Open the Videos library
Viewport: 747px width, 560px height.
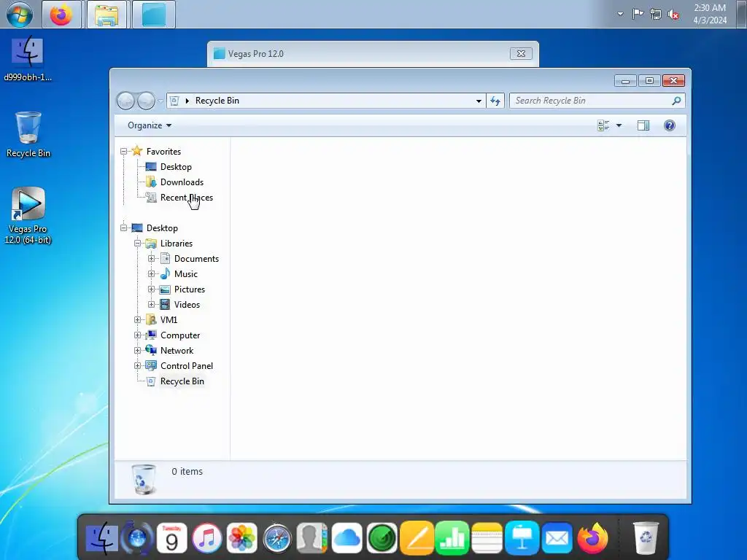(187, 304)
